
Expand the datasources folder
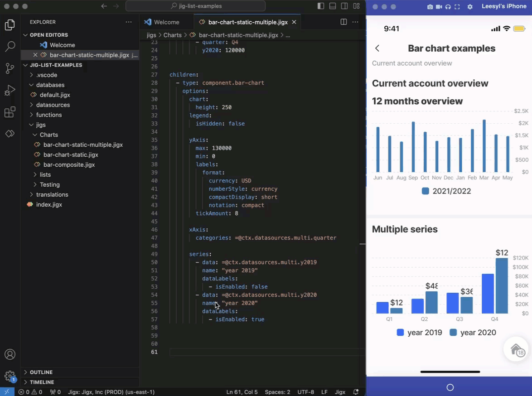pyautogui.click(x=53, y=105)
